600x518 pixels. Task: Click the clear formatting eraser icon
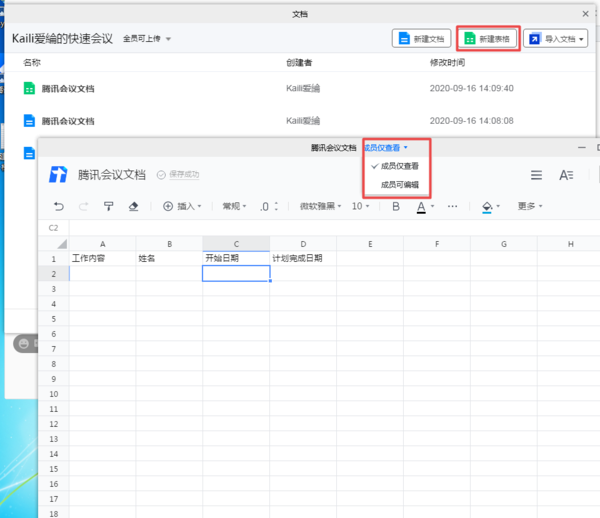point(134,206)
